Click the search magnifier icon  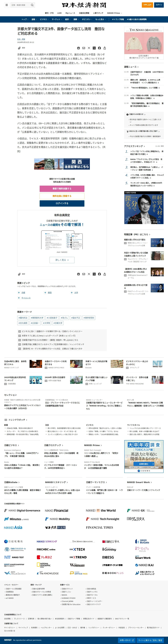[x=32, y=5]
